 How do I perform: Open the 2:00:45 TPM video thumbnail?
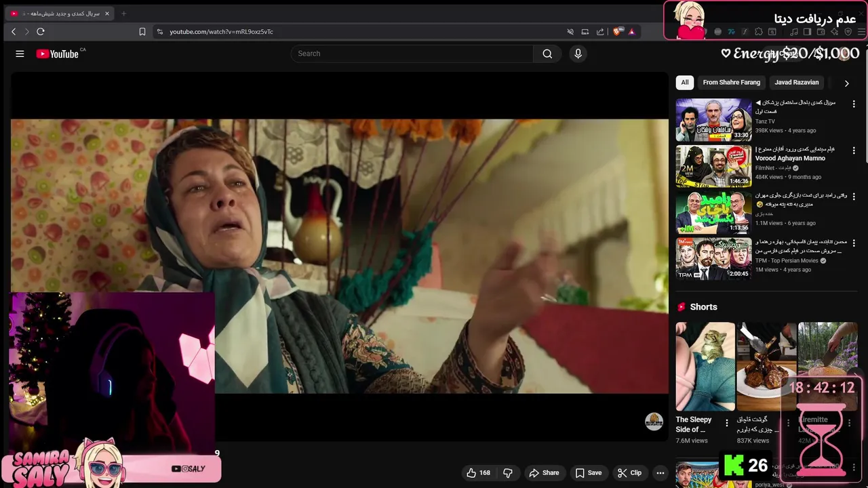coord(713,258)
